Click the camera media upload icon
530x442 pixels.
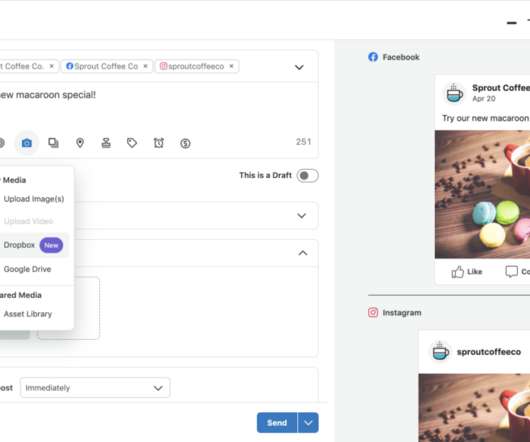point(27,143)
